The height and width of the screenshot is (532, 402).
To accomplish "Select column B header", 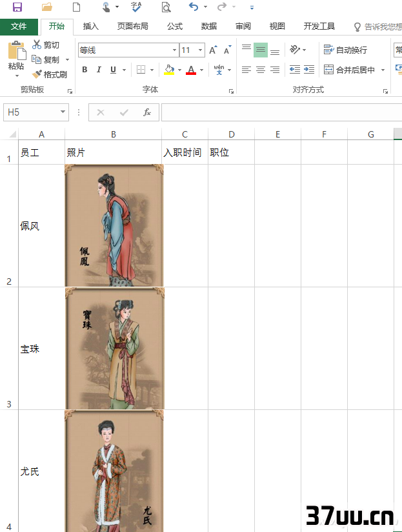I will point(113,134).
